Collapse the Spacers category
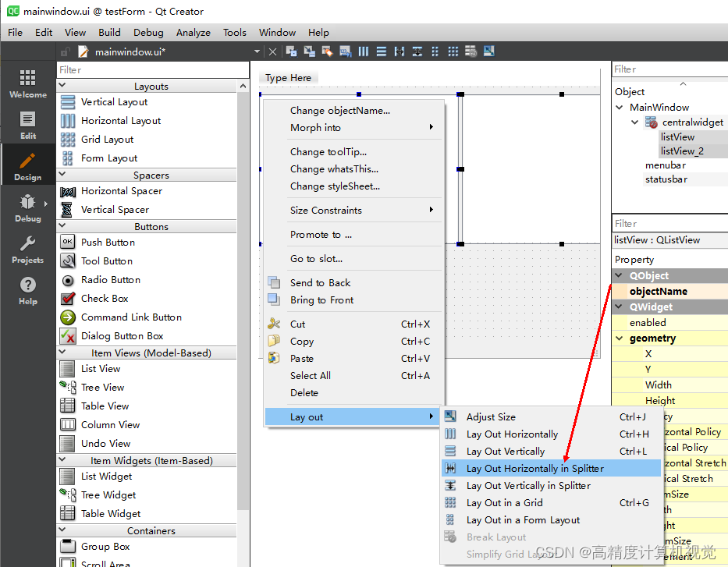This screenshot has width=728, height=567. [x=62, y=175]
